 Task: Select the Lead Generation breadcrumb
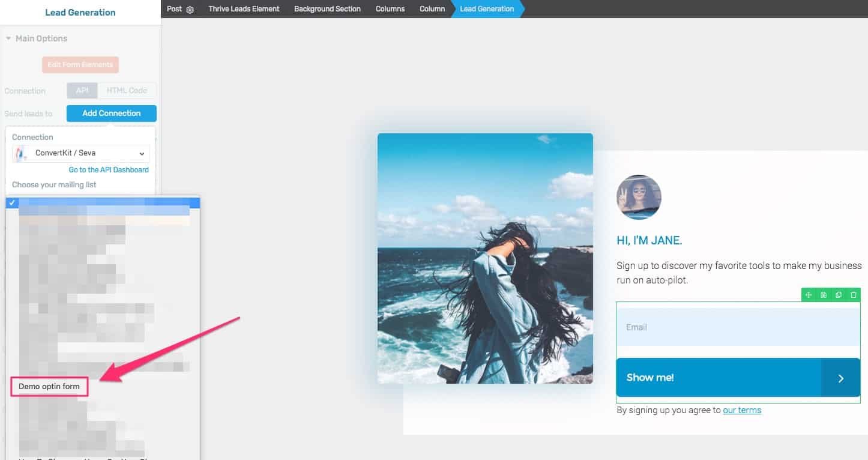point(487,9)
